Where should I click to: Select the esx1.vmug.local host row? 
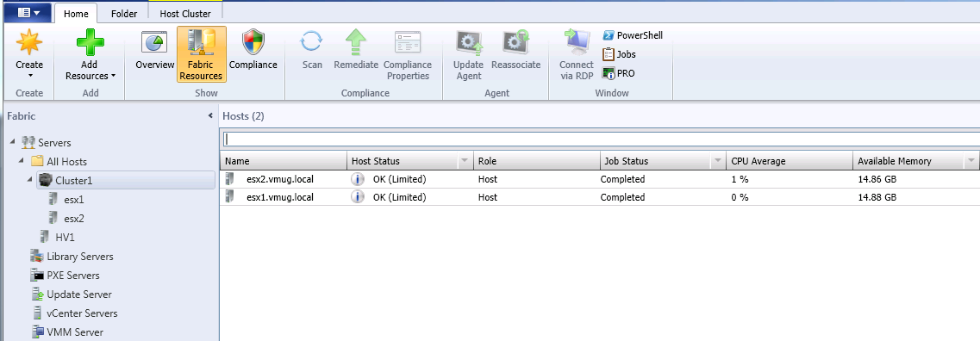coord(600,197)
